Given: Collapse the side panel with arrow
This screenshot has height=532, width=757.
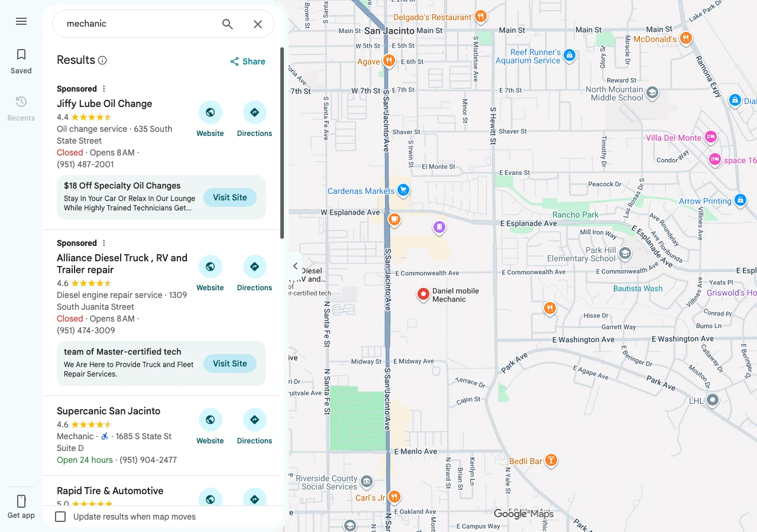Looking at the screenshot, I should [x=295, y=266].
